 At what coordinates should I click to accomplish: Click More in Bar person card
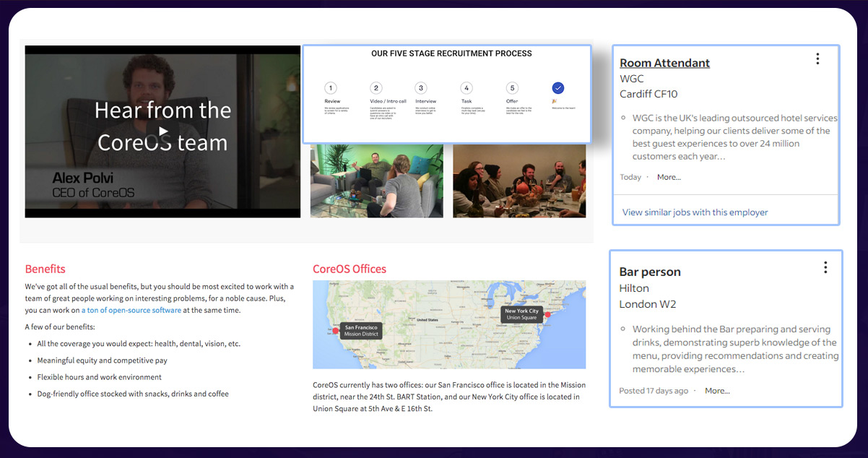pos(717,391)
